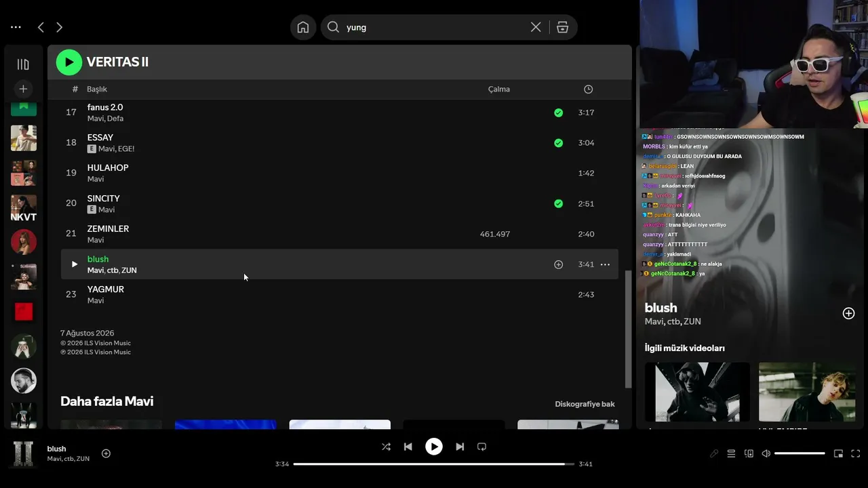Add the playing song to Liked Songs
The width and height of the screenshot is (868, 488).
point(106,453)
